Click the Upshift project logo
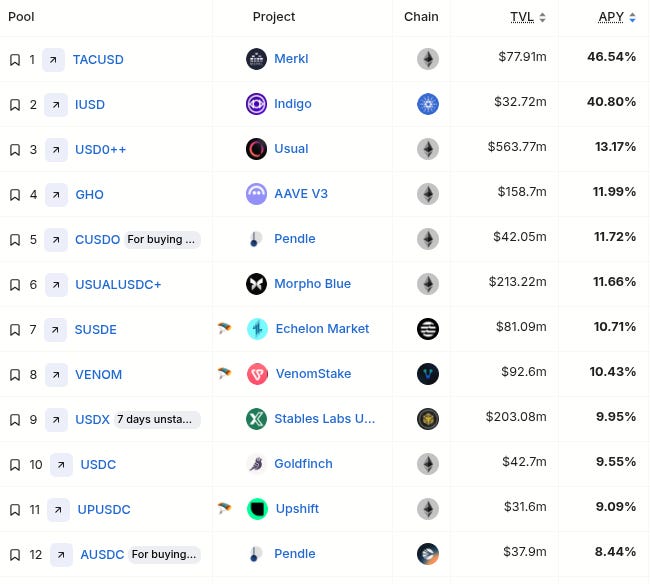 (257, 509)
